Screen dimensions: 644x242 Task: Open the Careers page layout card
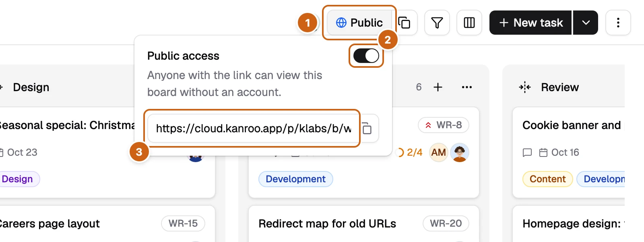50,223
